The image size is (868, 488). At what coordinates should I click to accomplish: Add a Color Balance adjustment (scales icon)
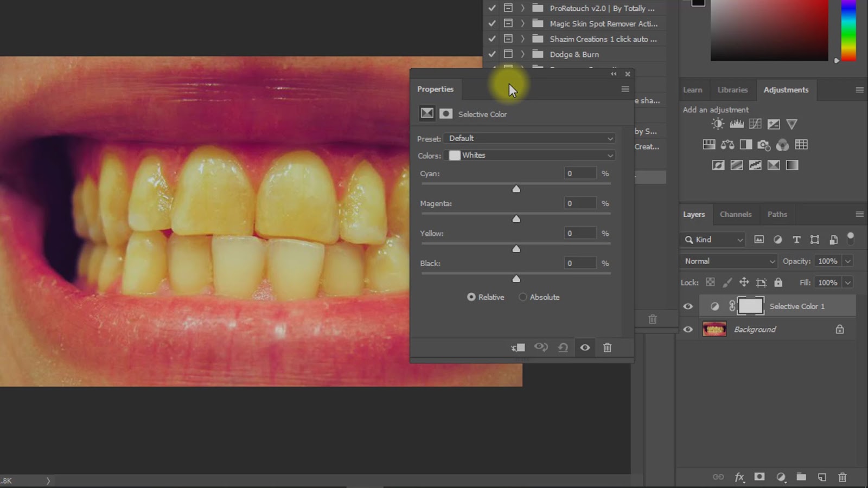coord(727,144)
